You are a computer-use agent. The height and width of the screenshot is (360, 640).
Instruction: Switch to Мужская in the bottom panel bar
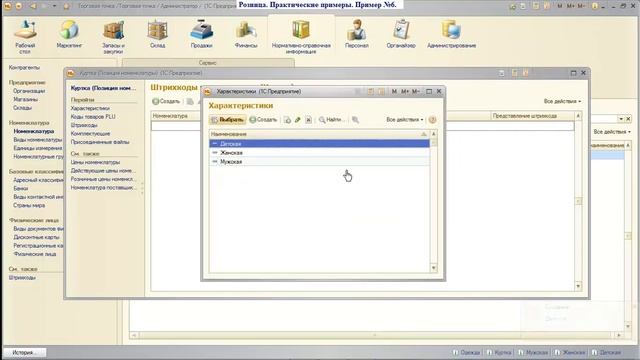533,352
